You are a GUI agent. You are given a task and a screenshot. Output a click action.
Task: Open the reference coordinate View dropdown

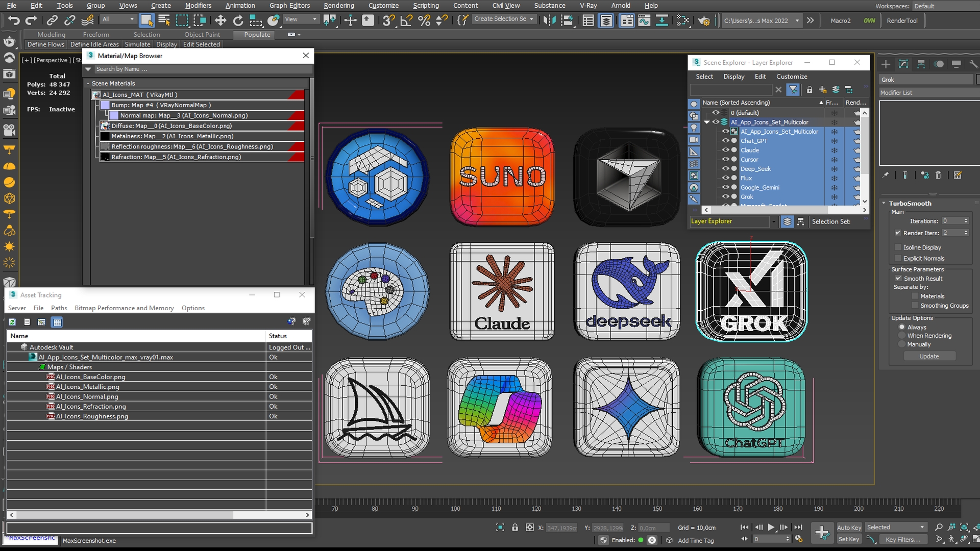[301, 19]
